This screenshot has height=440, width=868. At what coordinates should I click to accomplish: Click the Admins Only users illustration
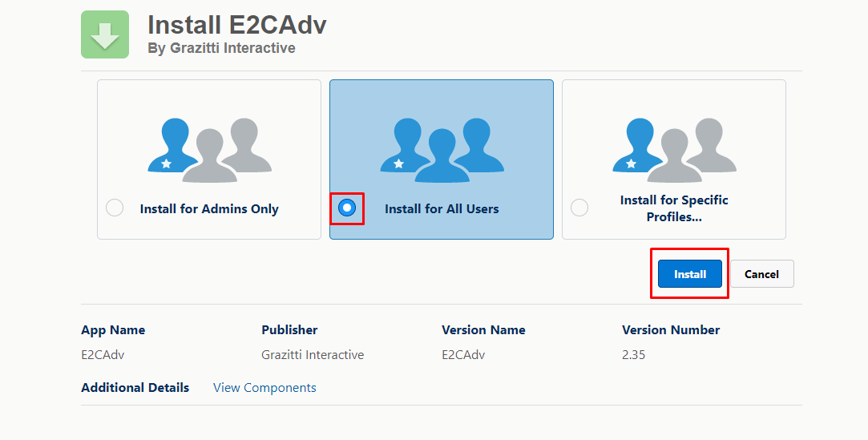coord(209,150)
